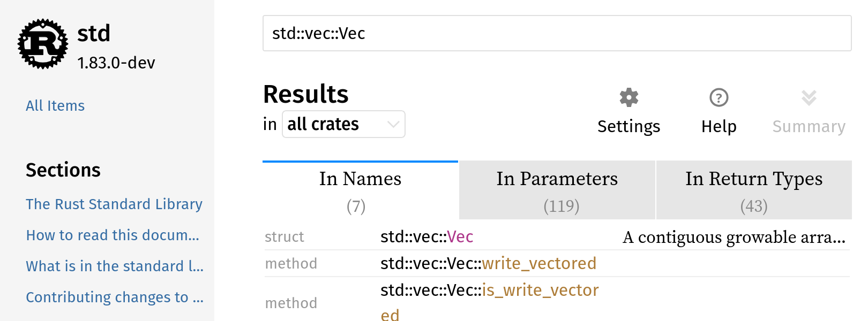Go to The Rust Standard Library section
The image size is (868, 321).
point(114,204)
